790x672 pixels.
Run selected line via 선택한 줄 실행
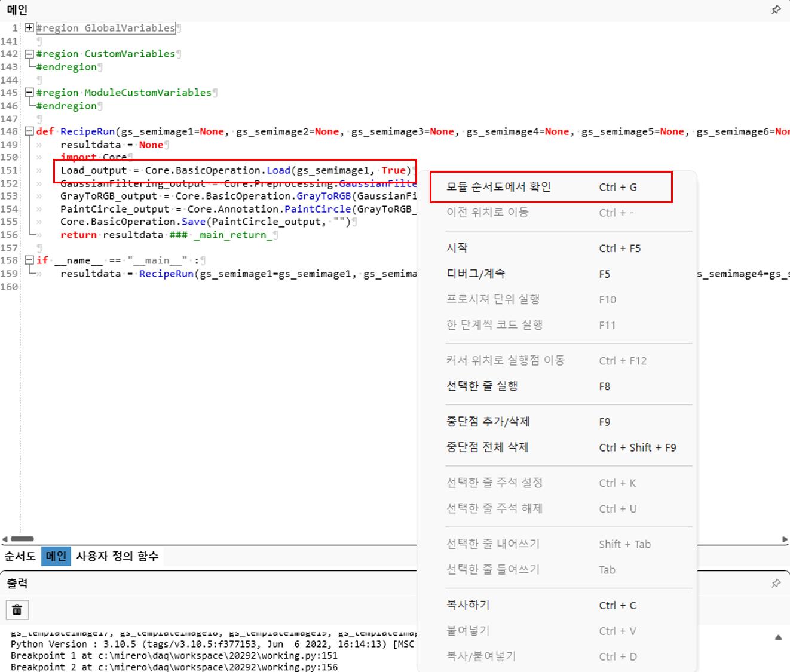(x=482, y=386)
